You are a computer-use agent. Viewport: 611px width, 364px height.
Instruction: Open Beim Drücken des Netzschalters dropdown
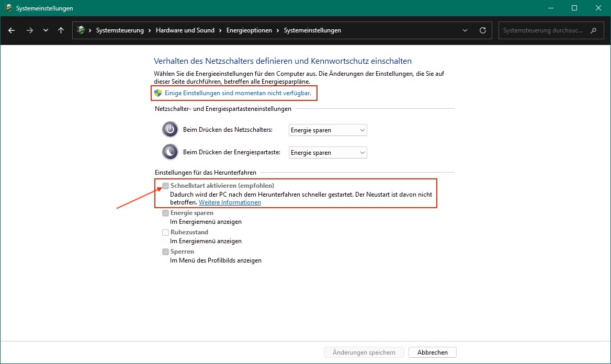coord(328,130)
